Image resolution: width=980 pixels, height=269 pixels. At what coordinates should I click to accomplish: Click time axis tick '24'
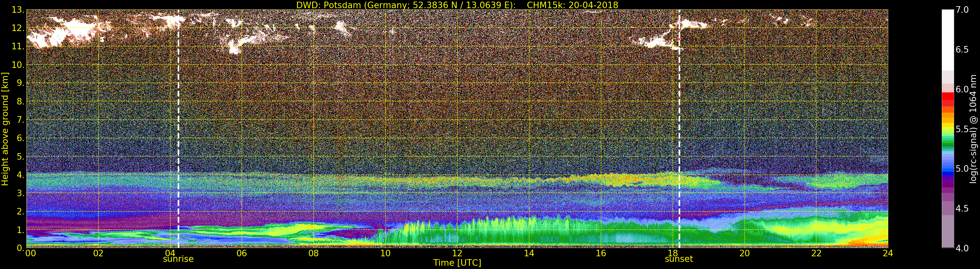888,253
